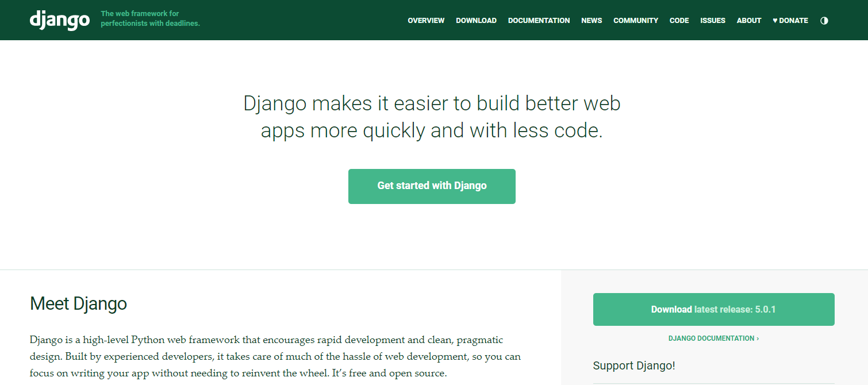Click the django logo
The image size is (868, 385).
(x=59, y=20)
